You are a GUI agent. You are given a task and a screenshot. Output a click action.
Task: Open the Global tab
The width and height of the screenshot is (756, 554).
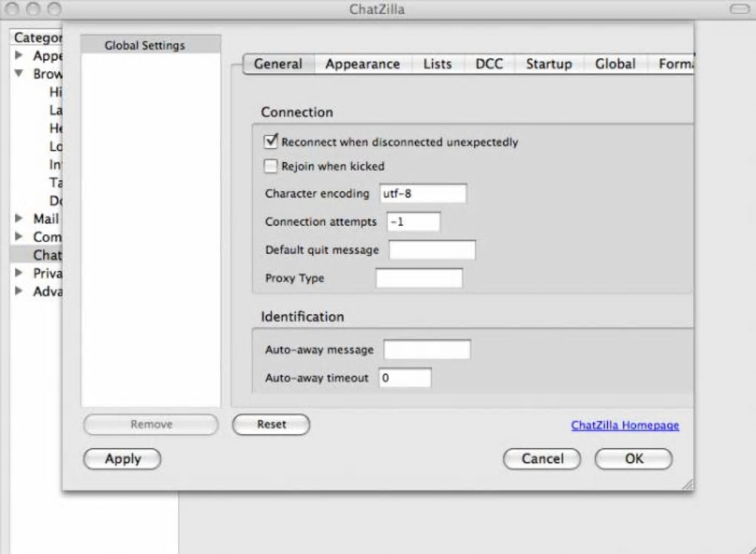point(614,64)
